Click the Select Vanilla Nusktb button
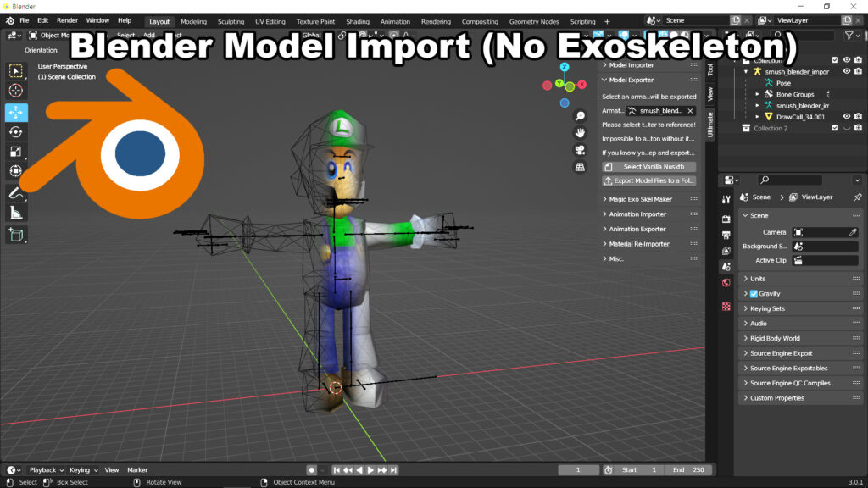868x488 pixels. [x=648, y=167]
